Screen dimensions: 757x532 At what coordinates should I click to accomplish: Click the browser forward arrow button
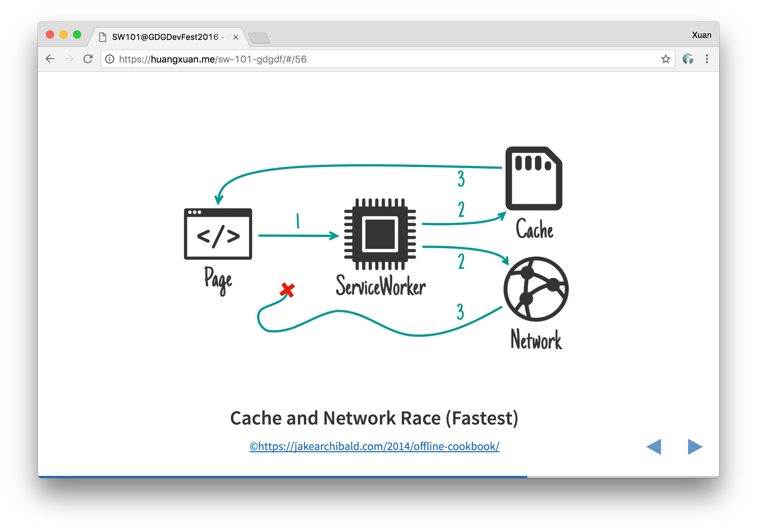pos(69,59)
